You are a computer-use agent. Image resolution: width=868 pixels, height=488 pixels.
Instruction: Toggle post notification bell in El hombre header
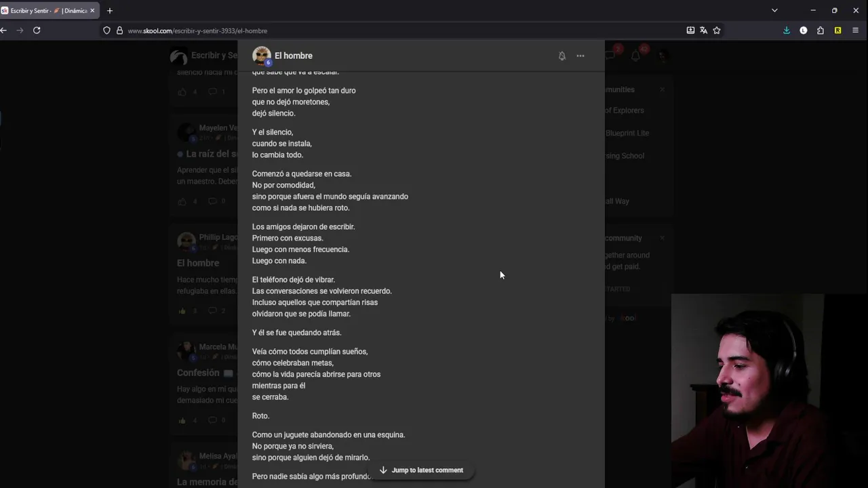(x=562, y=56)
